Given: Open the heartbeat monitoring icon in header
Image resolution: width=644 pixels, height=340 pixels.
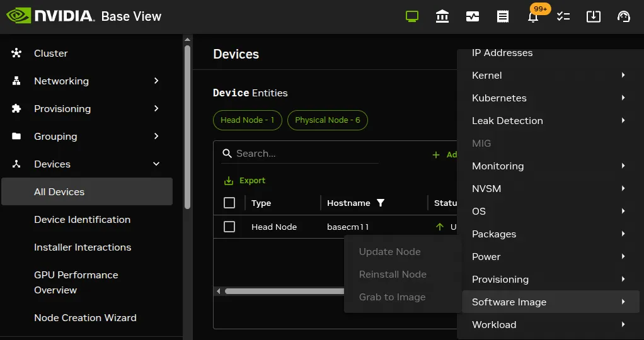Looking at the screenshot, I should pos(473,16).
